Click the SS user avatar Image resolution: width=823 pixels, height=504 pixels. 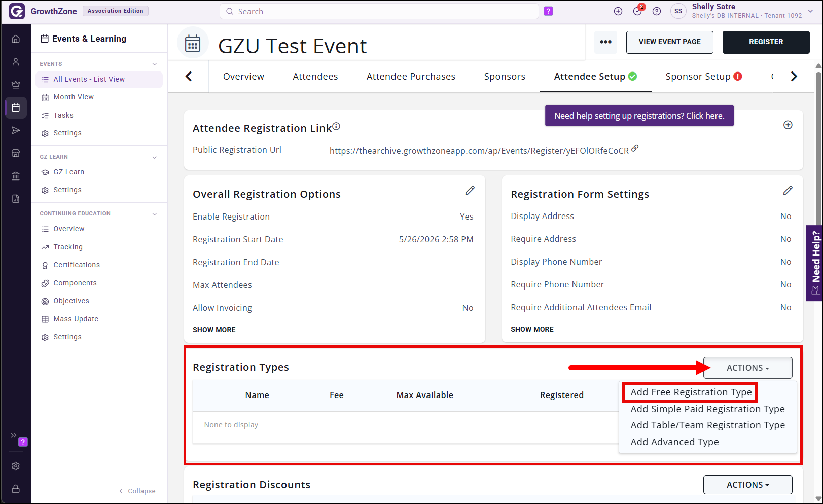[678, 11]
